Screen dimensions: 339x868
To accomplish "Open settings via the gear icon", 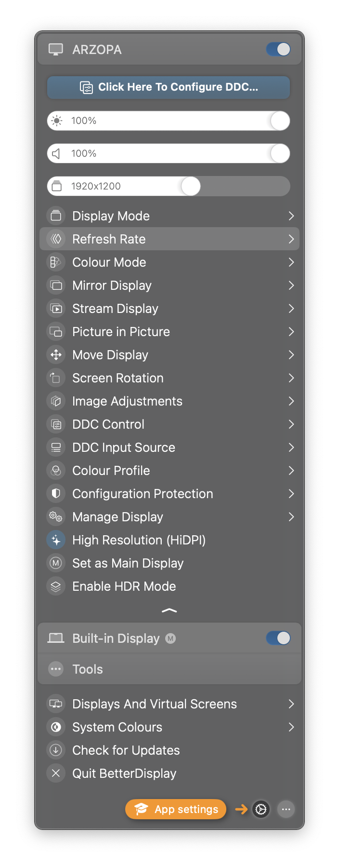I will pyautogui.click(x=261, y=809).
